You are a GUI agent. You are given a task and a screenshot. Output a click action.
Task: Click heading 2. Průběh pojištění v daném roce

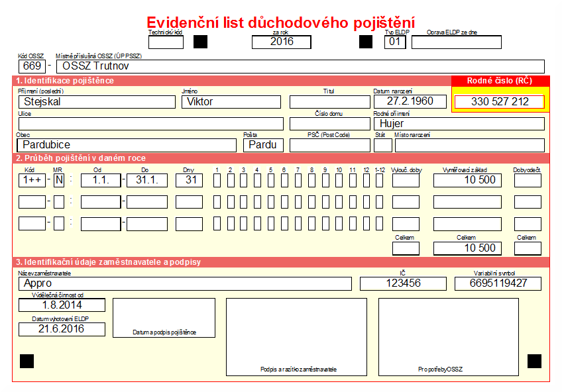coord(81,158)
